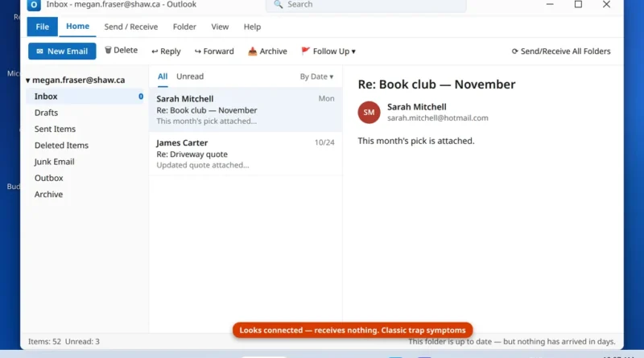Open the File tab
The height and width of the screenshot is (358, 644).
pyautogui.click(x=43, y=27)
